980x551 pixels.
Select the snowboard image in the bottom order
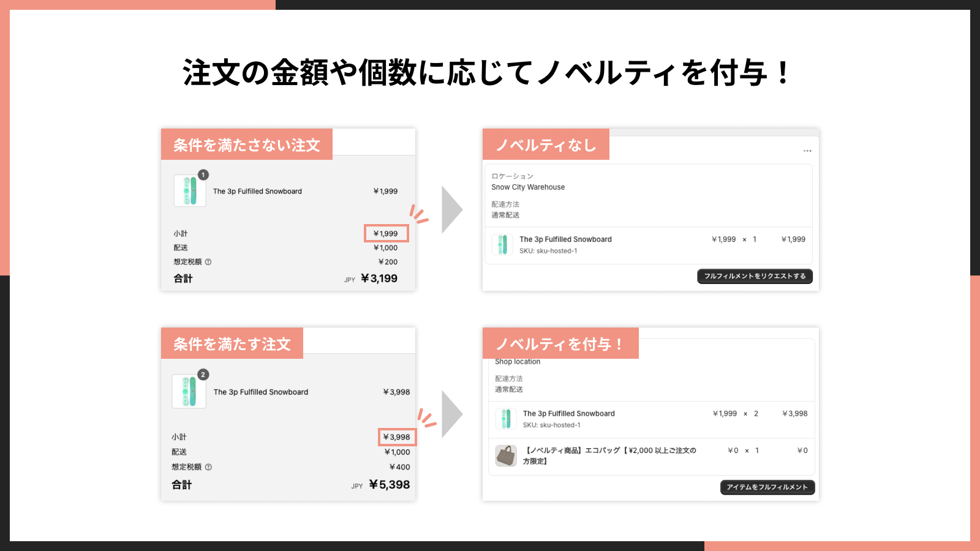pyautogui.click(x=189, y=391)
